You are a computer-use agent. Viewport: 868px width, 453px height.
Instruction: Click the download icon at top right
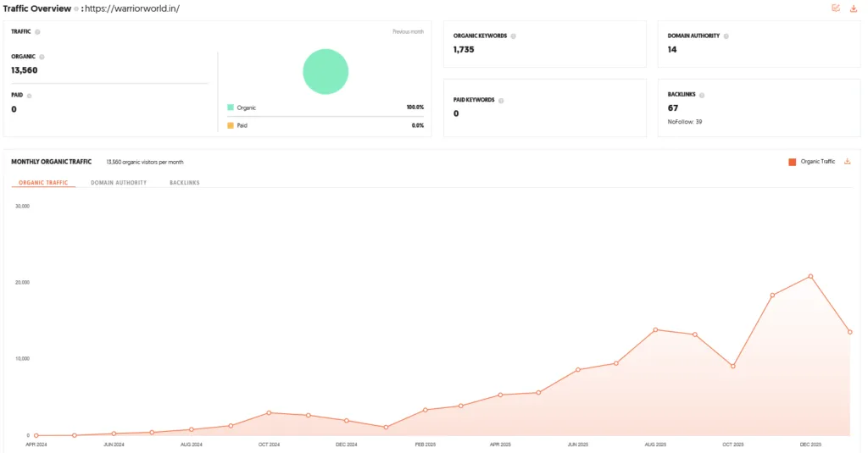(x=853, y=8)
